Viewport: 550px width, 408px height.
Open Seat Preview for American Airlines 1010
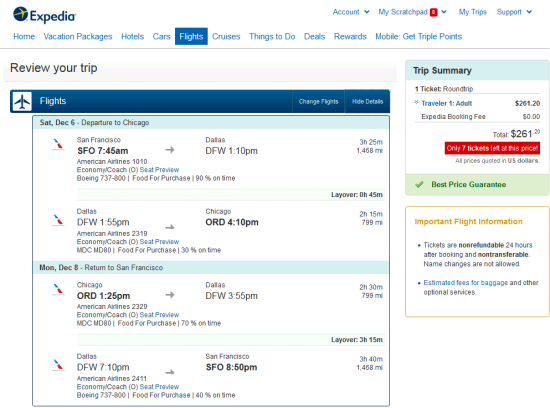tap(159, 170)
